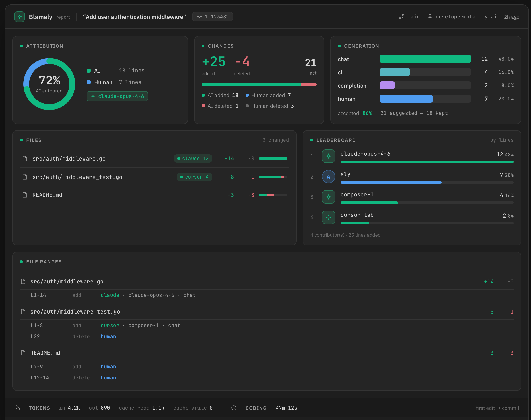The width and height of the screenshot is (531, 420).
Task: Click file icon for middleware_test.go in File Ranges
Action: click(x=23, y=312)
